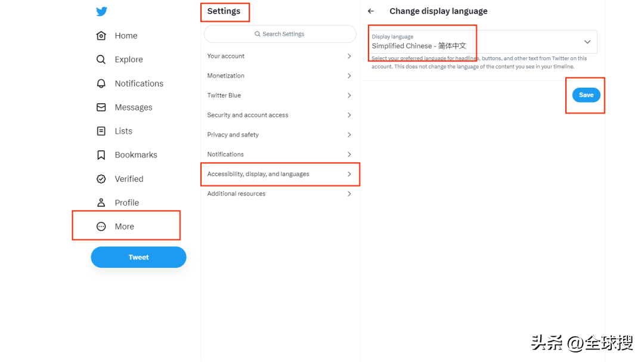
Task: Go back using the left arrow
Action: coord(371,11)
